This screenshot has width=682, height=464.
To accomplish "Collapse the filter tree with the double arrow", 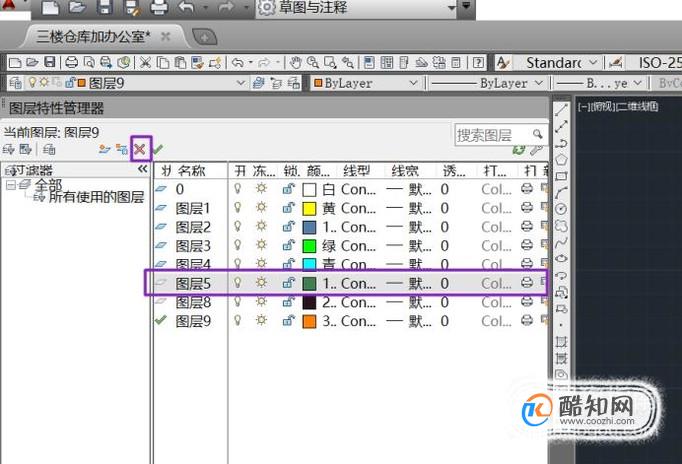I will click(142, 169).
